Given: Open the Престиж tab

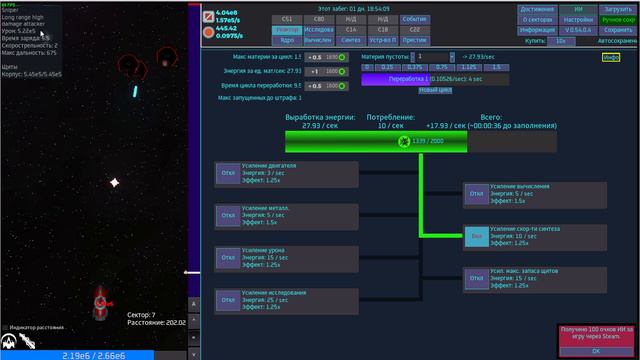Looking at the screenshot, I should pyautogui.click(x=414, y=40).
